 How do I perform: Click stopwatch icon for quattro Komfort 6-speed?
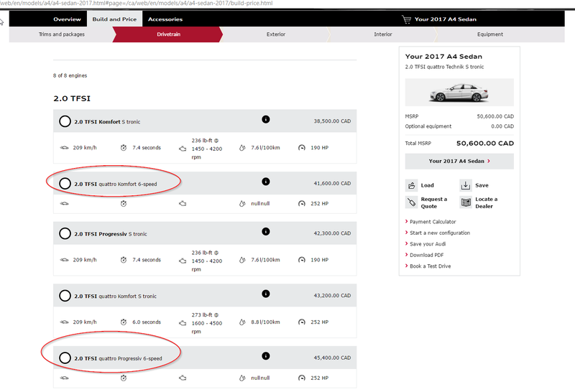click(124, 203)
